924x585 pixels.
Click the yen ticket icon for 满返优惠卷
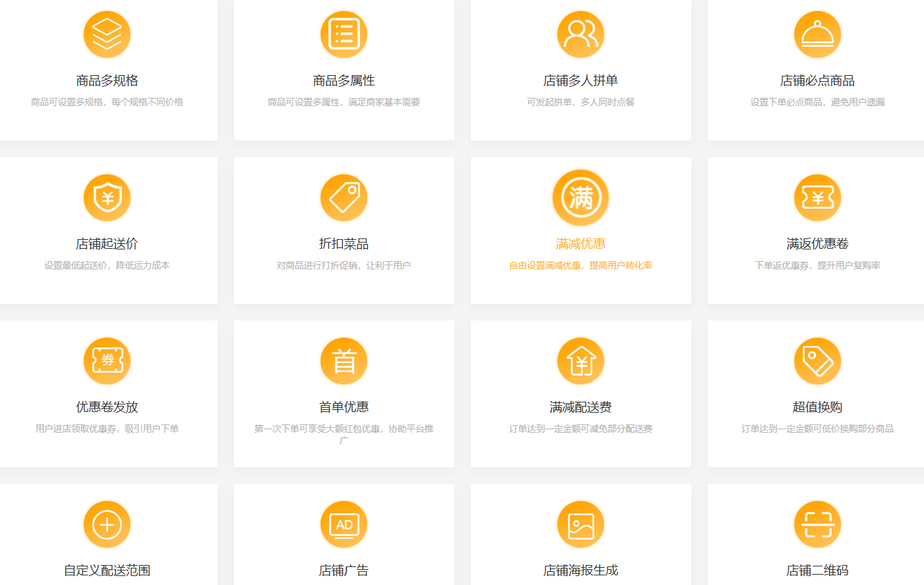tap(817, 198)
